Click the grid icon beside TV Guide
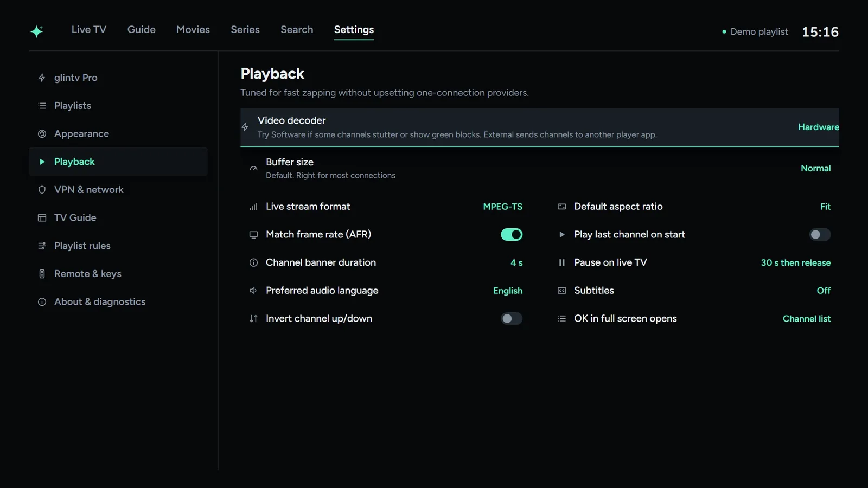Screen dimensions: 868x488 click(42, 218)
